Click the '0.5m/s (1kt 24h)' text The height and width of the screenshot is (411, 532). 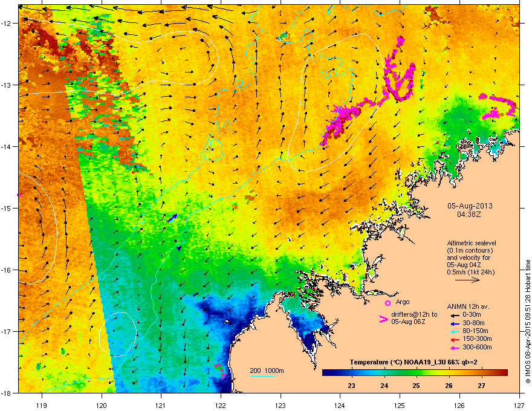(470, 272)
